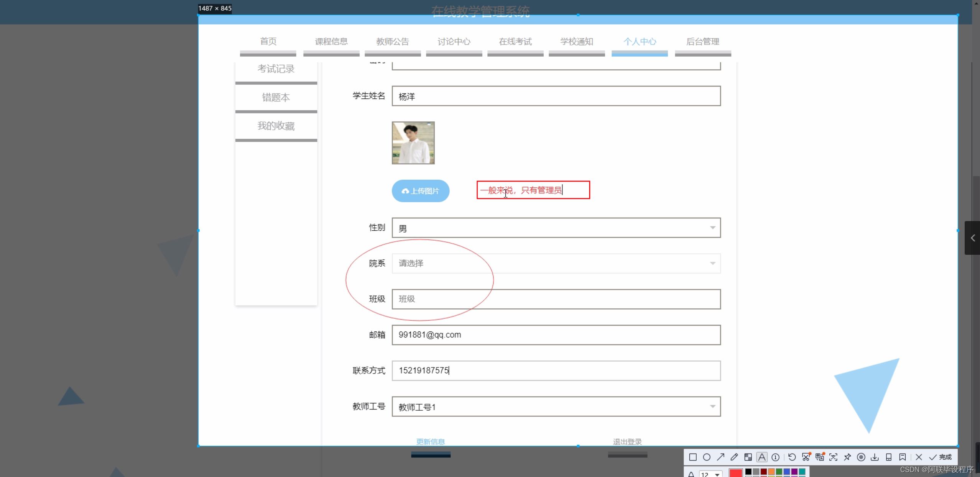Click the 上传图片 upload button

pyautogui.click(x=420, y=191)
